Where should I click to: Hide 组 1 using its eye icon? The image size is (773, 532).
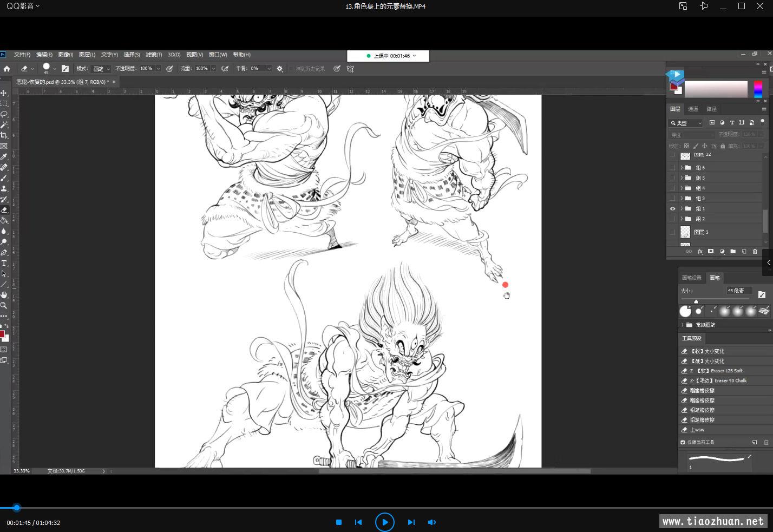pos(673,209)
